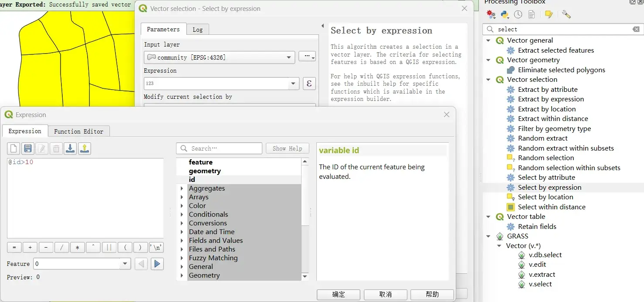Collapse Vector selection toolbox group

(488, 80)
